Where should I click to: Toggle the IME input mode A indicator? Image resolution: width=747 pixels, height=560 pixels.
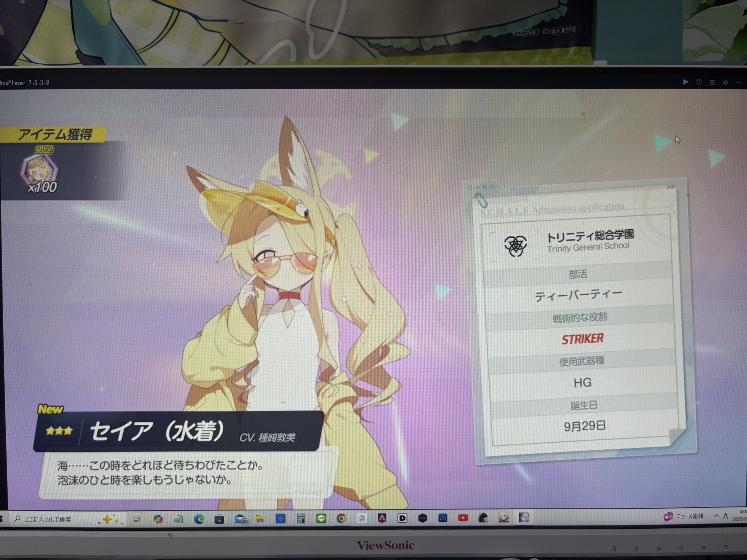tap(725, 516)
